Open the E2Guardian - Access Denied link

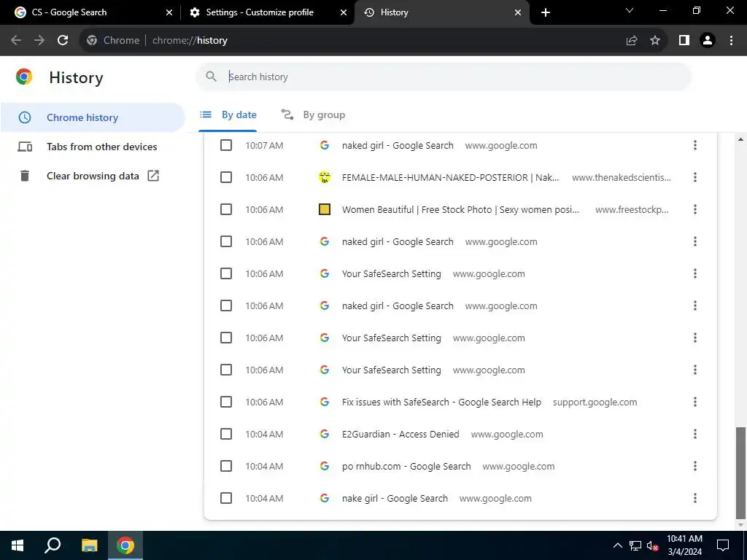pyautogui.click(x=400, y=434)
